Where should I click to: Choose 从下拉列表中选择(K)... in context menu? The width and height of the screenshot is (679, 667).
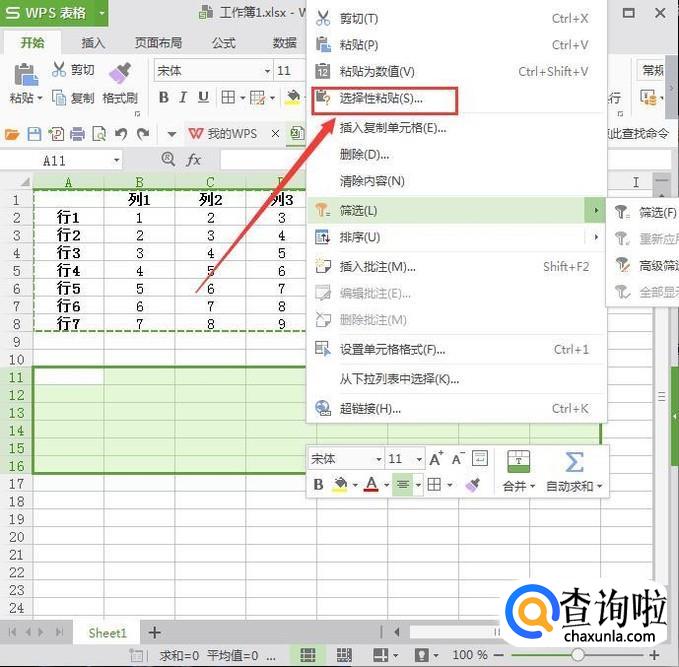(x=454, y=379)
